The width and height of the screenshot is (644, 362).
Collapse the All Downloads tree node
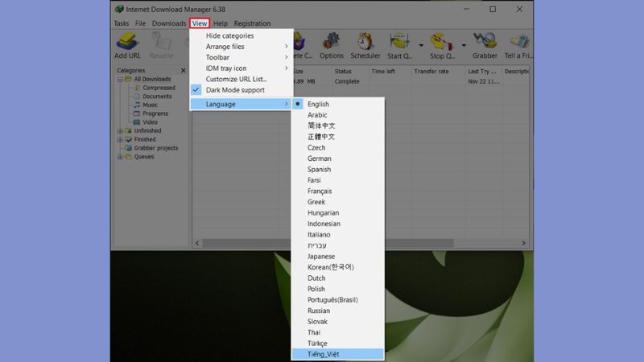pos(120,79)
